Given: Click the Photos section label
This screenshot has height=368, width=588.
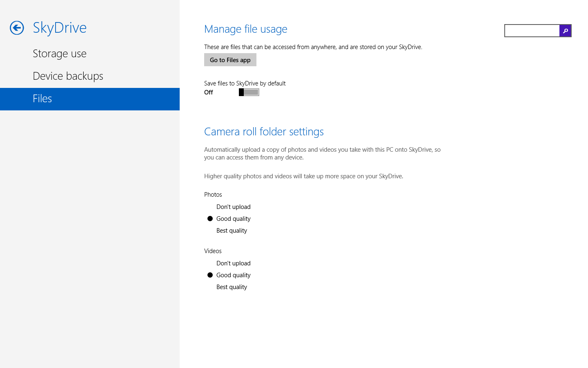Looking at the screenshot, I should pos(213,195).
